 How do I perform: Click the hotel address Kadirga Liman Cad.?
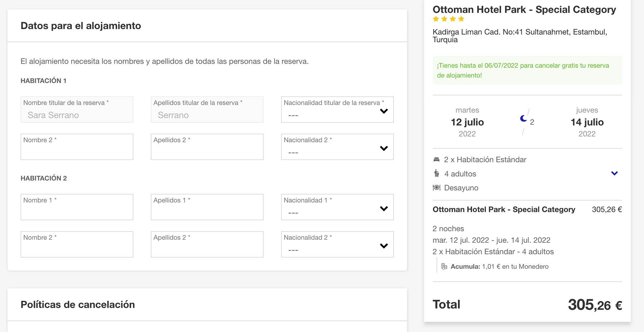(x=520, y=36)
